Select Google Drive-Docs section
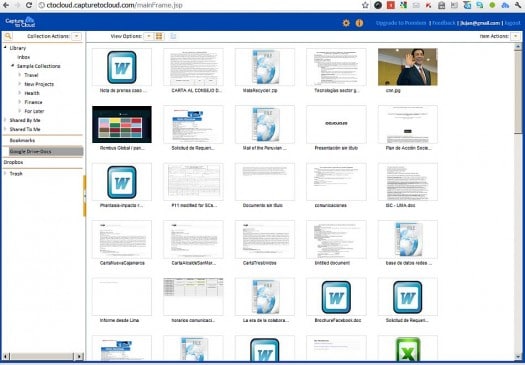 click(x=46, y=151)
